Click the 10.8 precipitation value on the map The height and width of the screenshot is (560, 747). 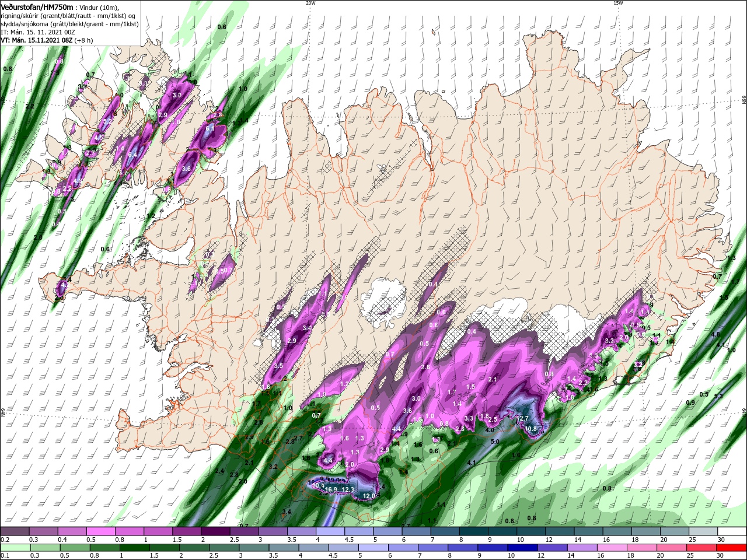[x=530, y=429]
